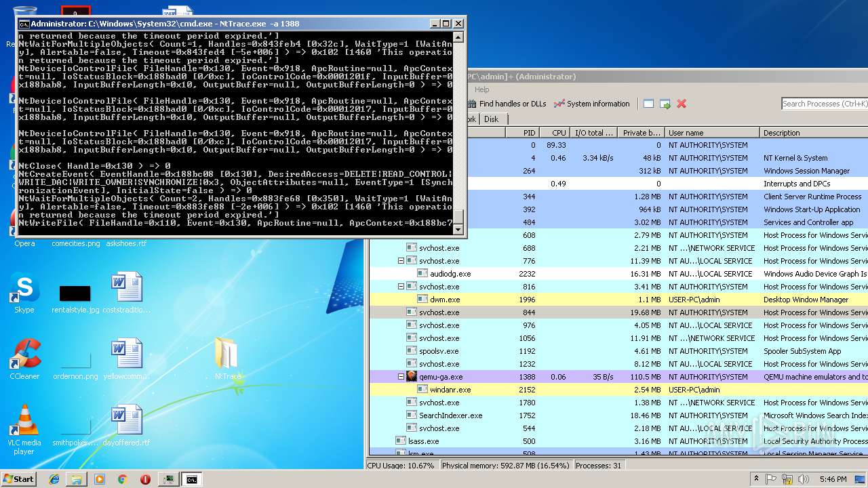This screenshot has height=488, width=868.
Task: Launch Windows Media Player from the taskbar
Action: coord(100,479)
